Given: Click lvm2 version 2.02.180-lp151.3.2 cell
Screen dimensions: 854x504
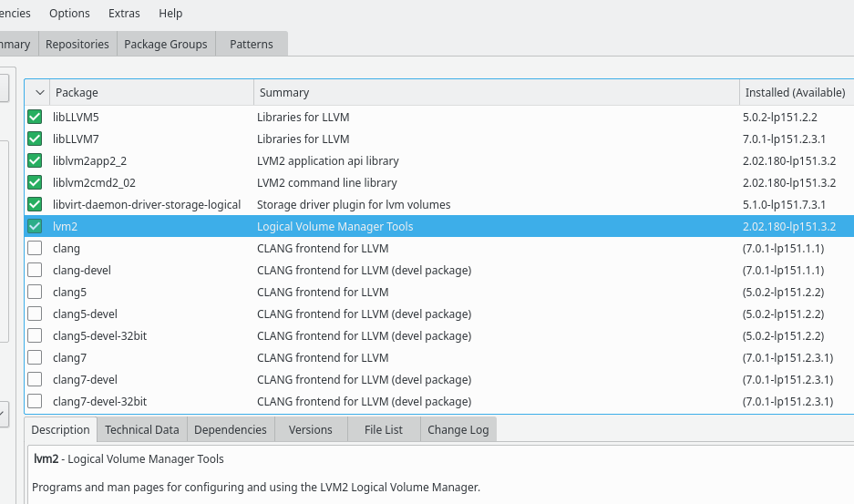Looking at the screenshot, I should click(x=789, y=227).
